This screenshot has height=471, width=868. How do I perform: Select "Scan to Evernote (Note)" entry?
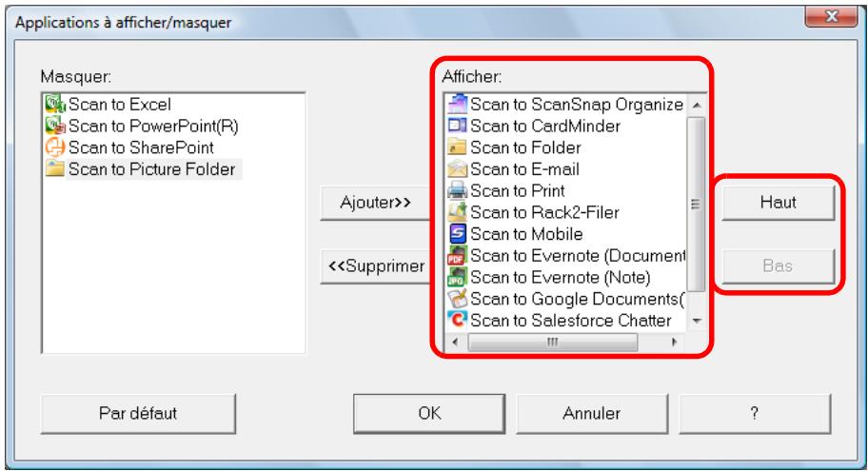coord(561,277)
